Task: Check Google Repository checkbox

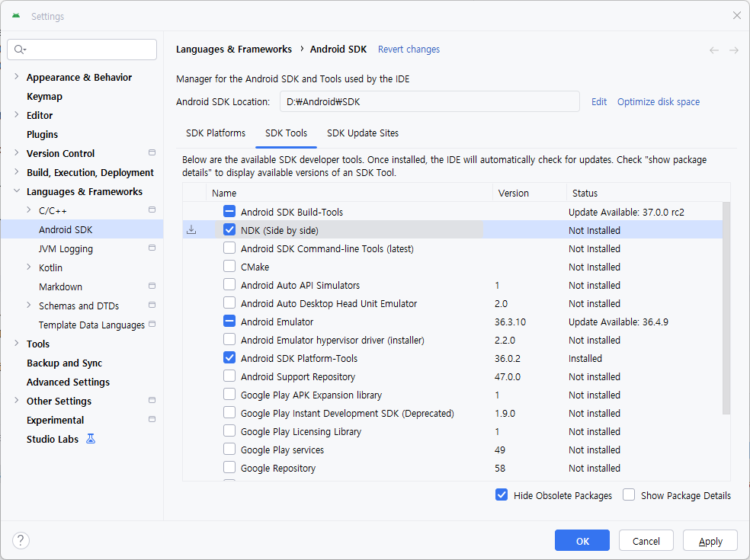Action: pos(229,467)
